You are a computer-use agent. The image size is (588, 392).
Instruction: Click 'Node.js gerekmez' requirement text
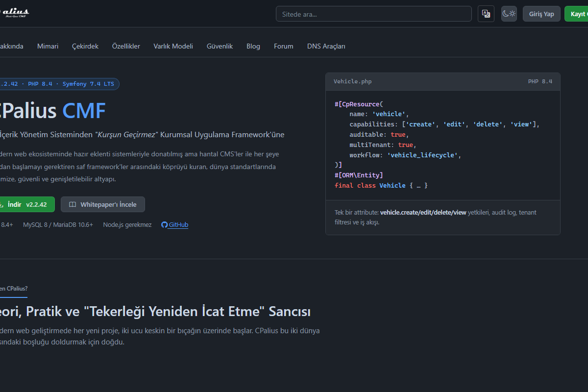127,225
